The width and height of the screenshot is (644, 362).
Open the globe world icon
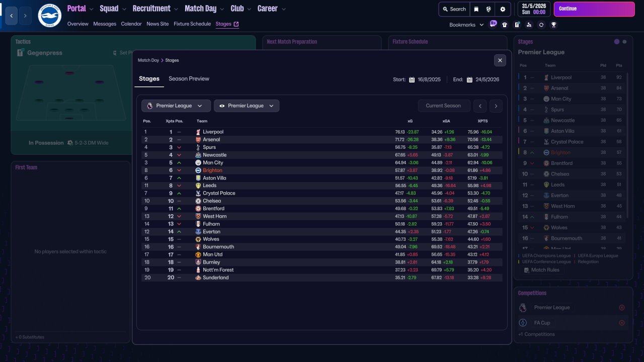[489, 9]
